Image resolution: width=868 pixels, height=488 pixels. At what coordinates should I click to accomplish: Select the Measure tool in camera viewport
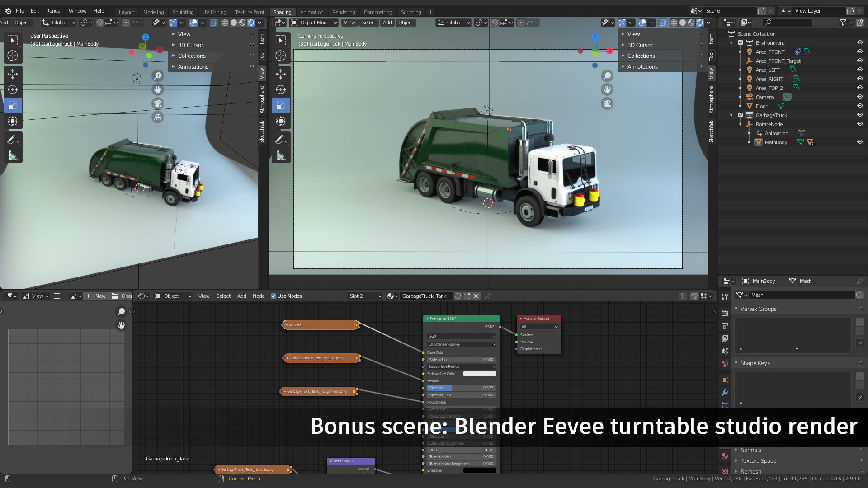pos(281,156)
